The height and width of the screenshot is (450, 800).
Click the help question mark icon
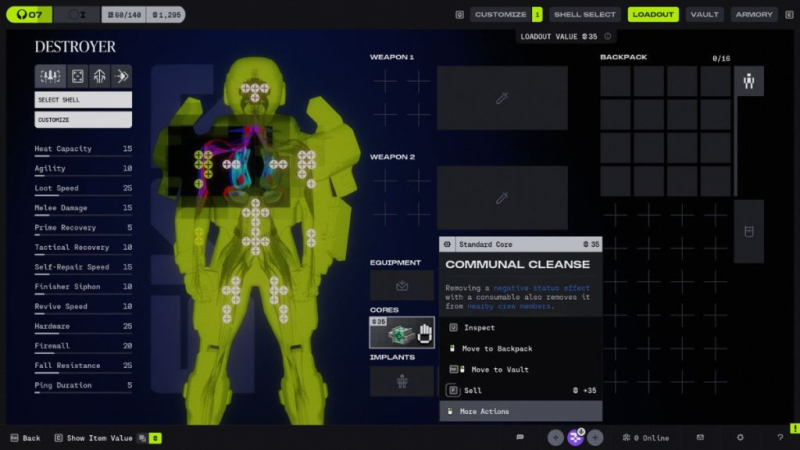(x=780, y=437)
